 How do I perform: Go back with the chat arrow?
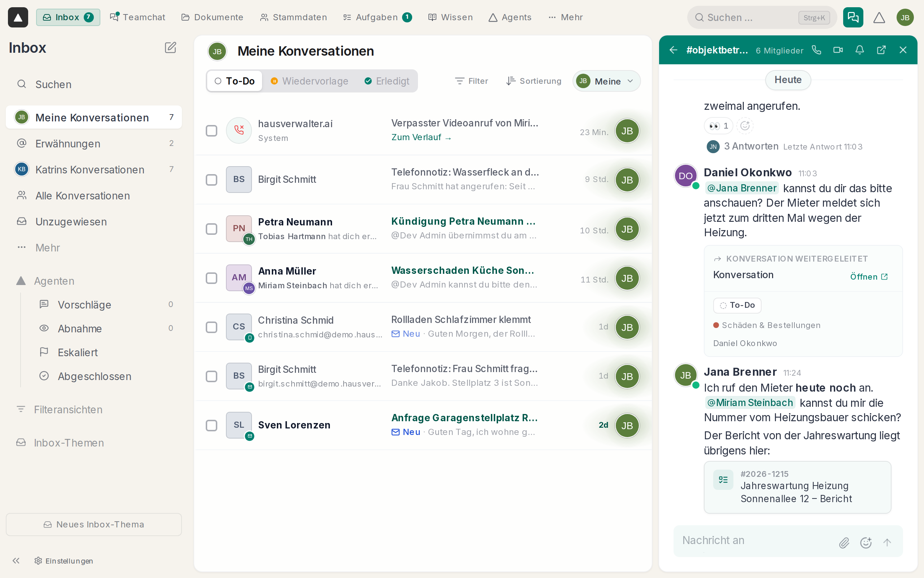(x=674, y=50)
